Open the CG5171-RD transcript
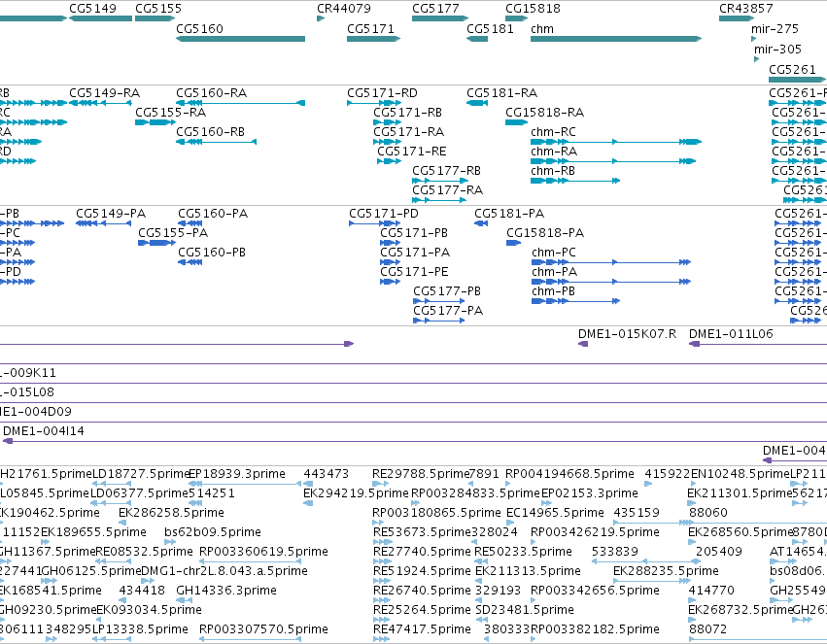The height and width of the screenshot is (644, 827). point(374,103)
